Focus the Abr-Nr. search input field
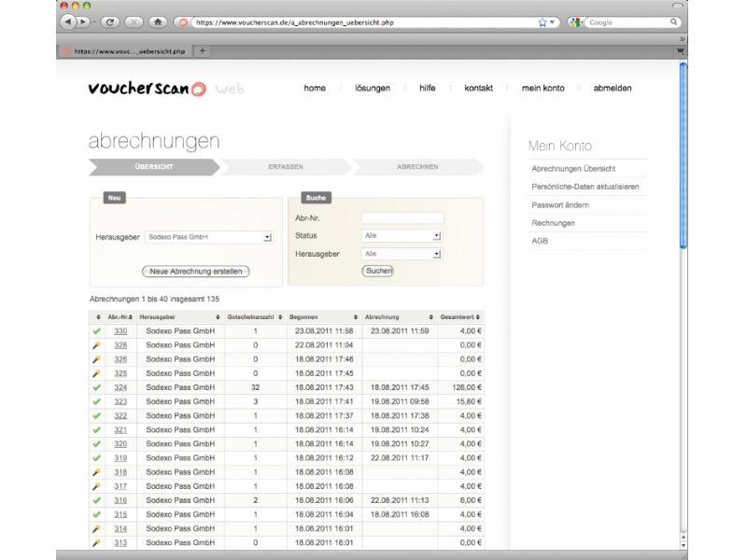747x560 pixels. coord(402,218)
